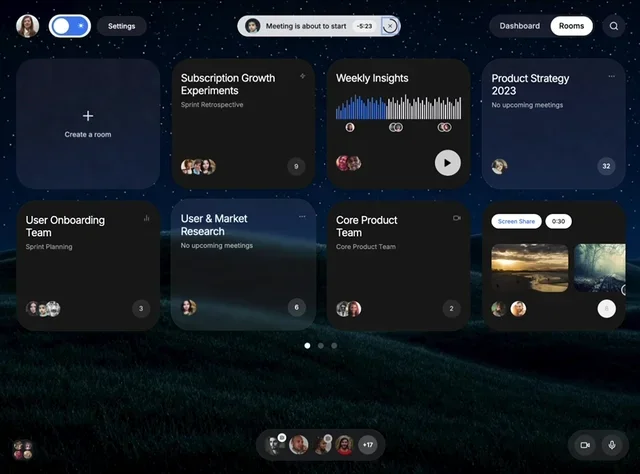Image resolution: width=640 pixels, height=474 pixels.
Task: Open Product Strategy 2023 more options
Action: [611, 76]
